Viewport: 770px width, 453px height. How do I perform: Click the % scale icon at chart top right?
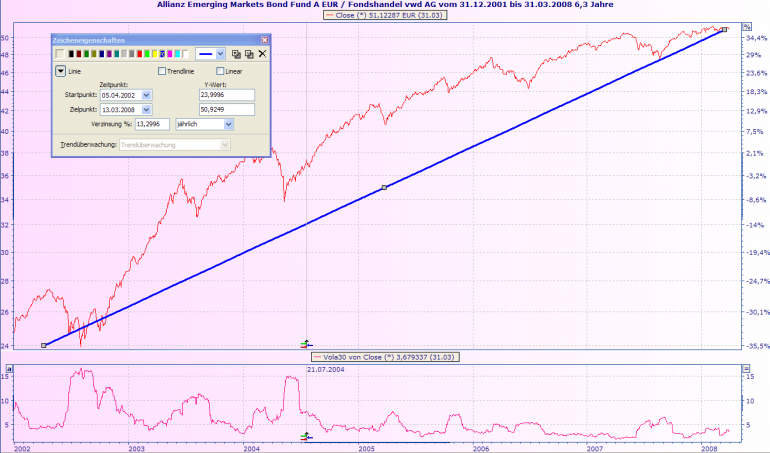[x=746, y=27]
